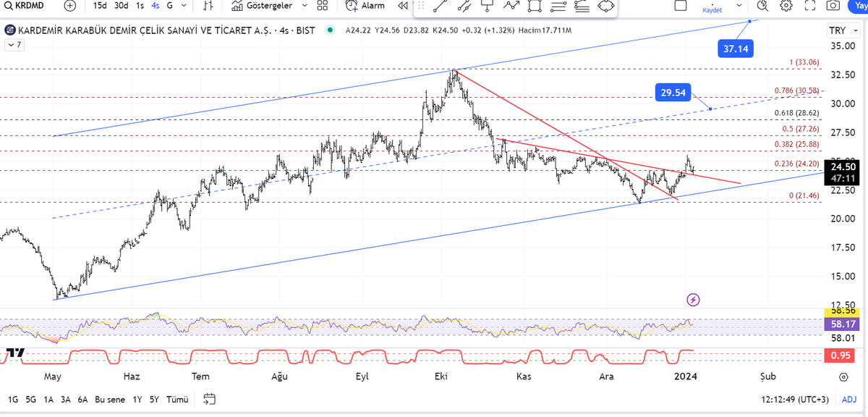Take a chart snapshot with camera icon
The width and height of the screenshot is (868, 417).
(833, 5)
